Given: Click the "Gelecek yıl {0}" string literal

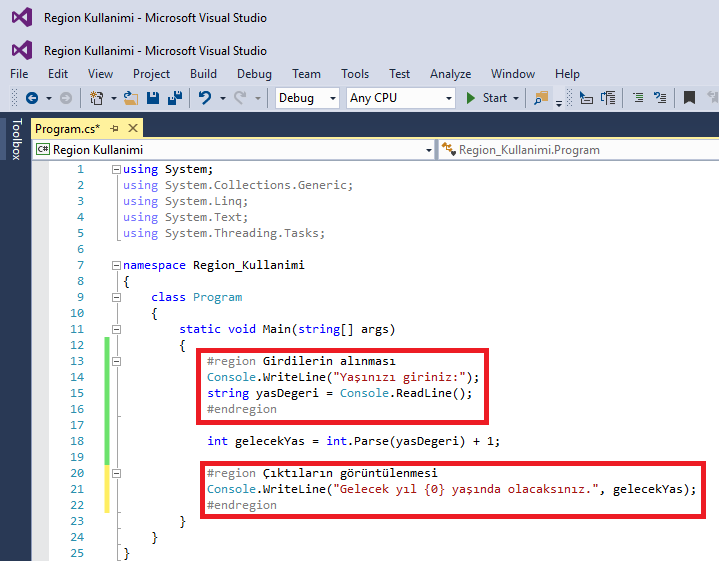Looking at the screenshot, I should point(466,489).
